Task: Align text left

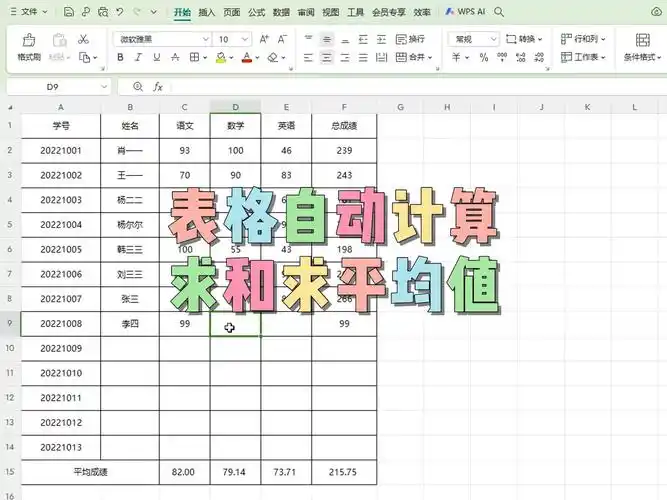Action: click(308, 57)
